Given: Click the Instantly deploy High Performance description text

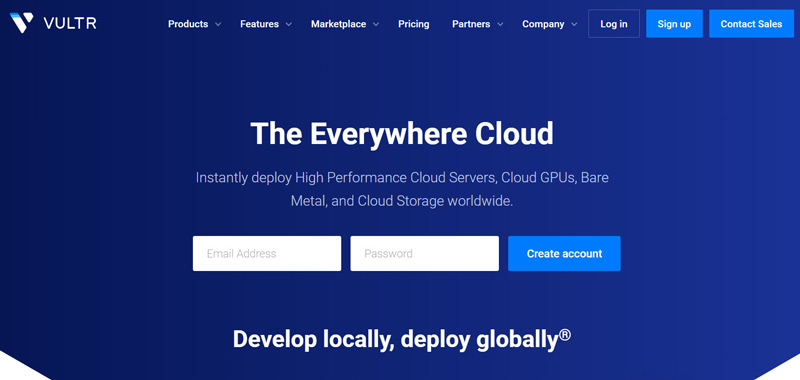Looking at the screenshot, I should pos(402,189).
